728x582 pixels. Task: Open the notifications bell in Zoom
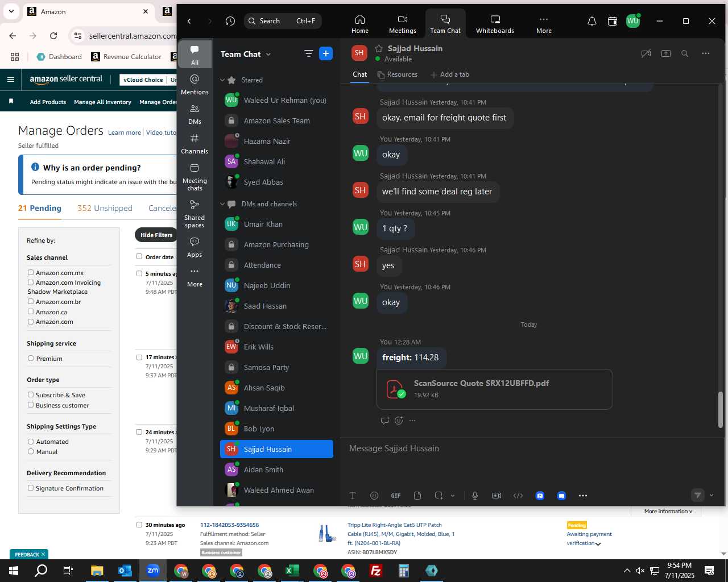click(x=591, y=21)
